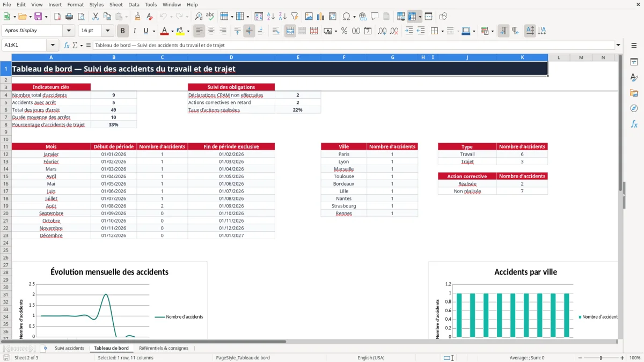644x362 pixels.
Task: Toggle Align Right
Action: [223, 31]
